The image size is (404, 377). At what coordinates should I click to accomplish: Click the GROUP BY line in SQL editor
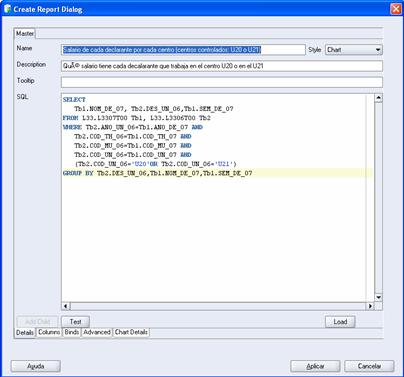point(158,173)
